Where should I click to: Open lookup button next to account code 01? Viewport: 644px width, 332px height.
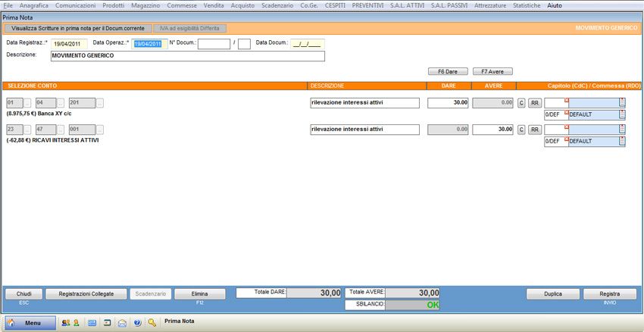tap(28, 103)
